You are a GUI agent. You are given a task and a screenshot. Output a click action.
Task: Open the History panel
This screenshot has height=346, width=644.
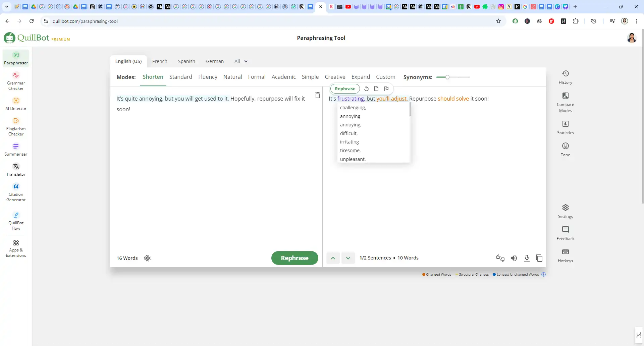coord(565,77)
